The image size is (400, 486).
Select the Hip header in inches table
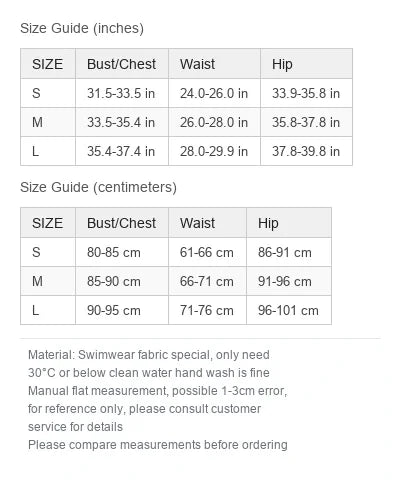(x=306, y=64)
